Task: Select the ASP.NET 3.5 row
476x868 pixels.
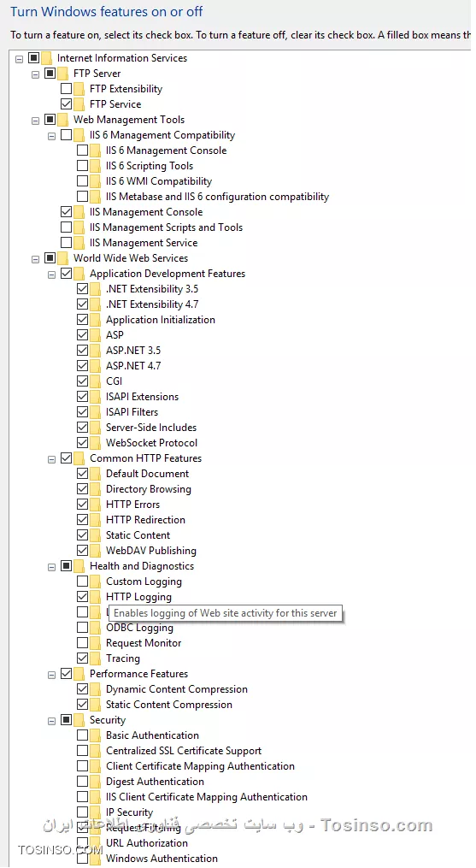Action: pyautogui.click(x=133, y=351)
